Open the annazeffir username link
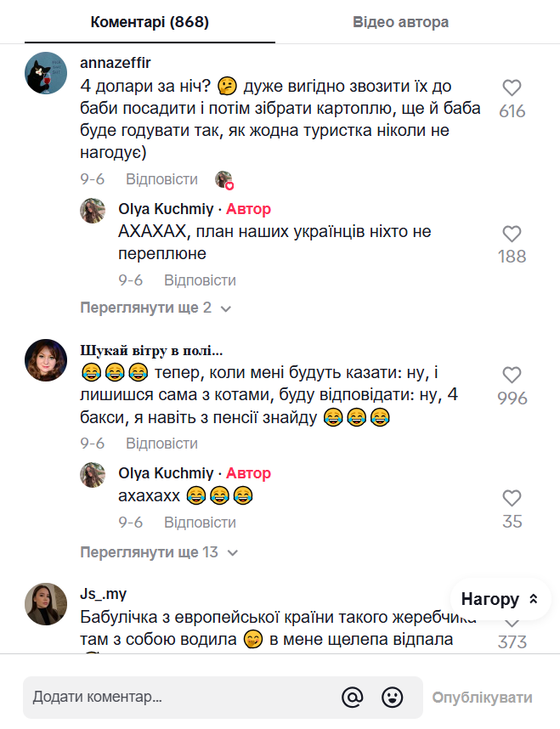Image resolution: width=560 pixels, height=729 pixels. tap(115, 63)
